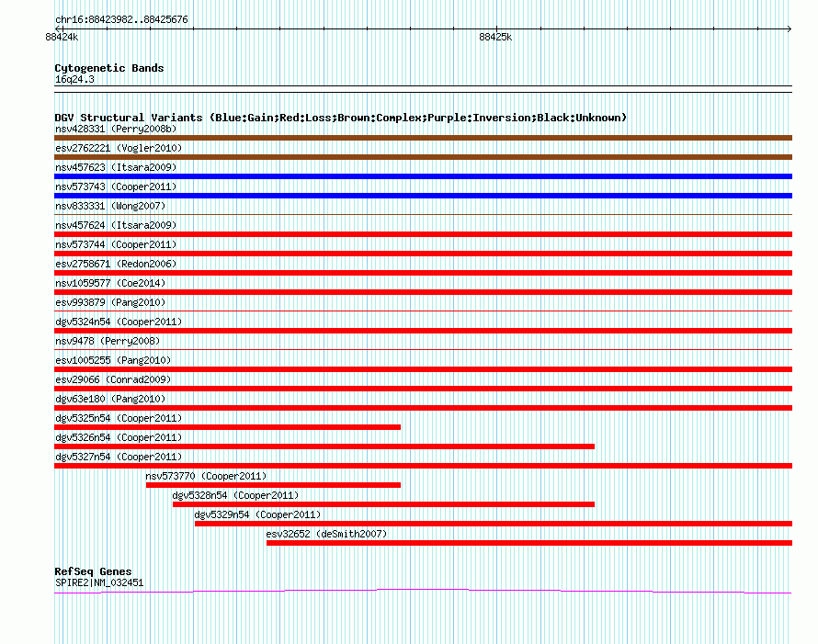The height and width of the screenshot is (644, 818).
Task: Select the dgv5326n54 (Cooper2011) label
Action: point(119,437)
